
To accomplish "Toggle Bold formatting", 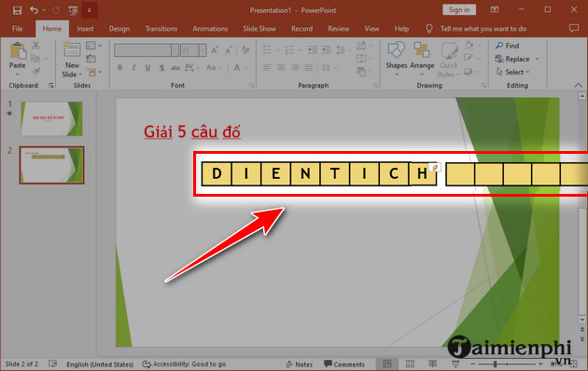I will coord(120,68).
